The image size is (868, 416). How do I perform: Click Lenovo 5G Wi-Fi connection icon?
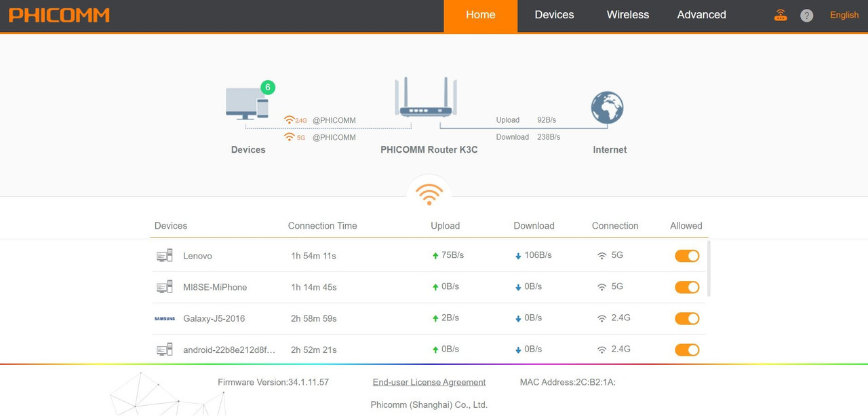click(x=601, y=256)
